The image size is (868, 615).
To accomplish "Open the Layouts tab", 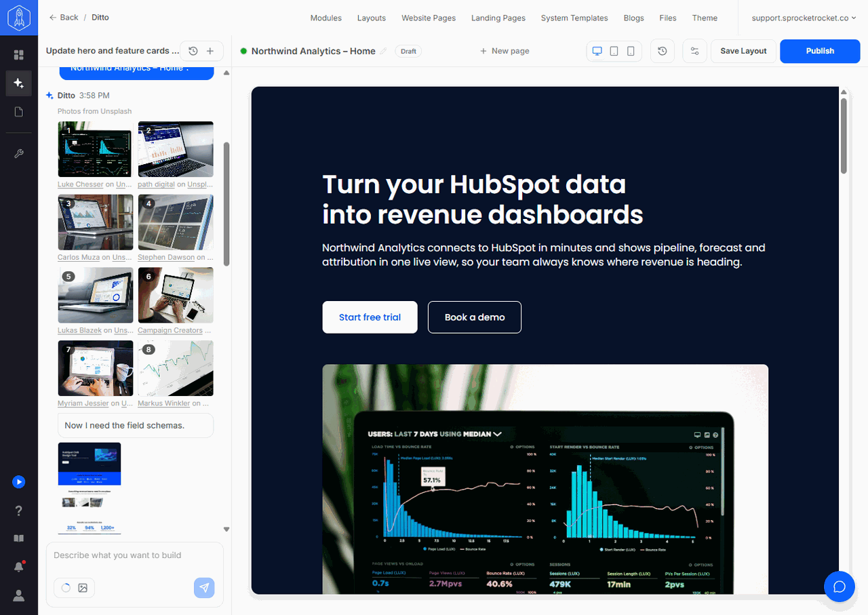I will [x=372, y=18].
